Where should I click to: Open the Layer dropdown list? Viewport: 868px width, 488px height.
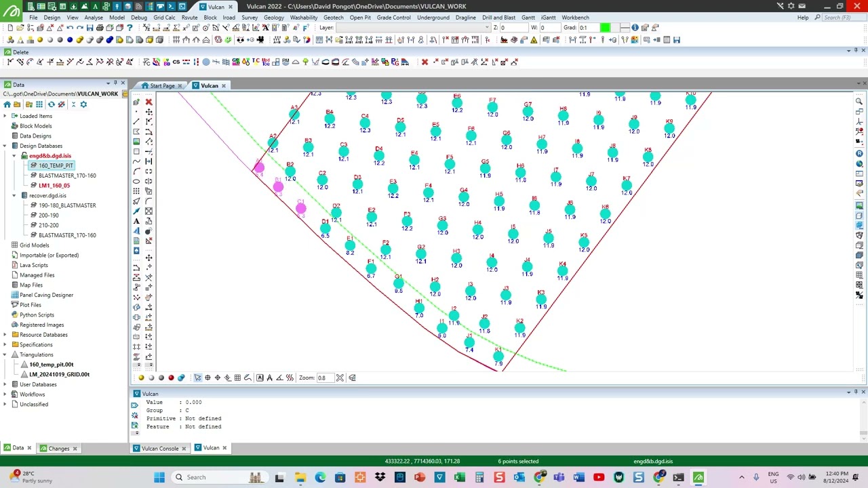[x=487, y=28]
